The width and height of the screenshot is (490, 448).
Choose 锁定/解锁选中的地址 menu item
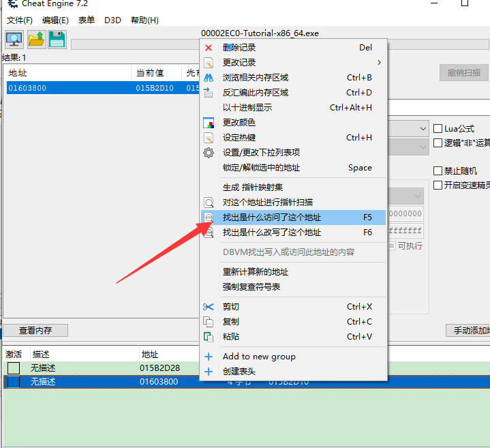click(x=292, y=168)
